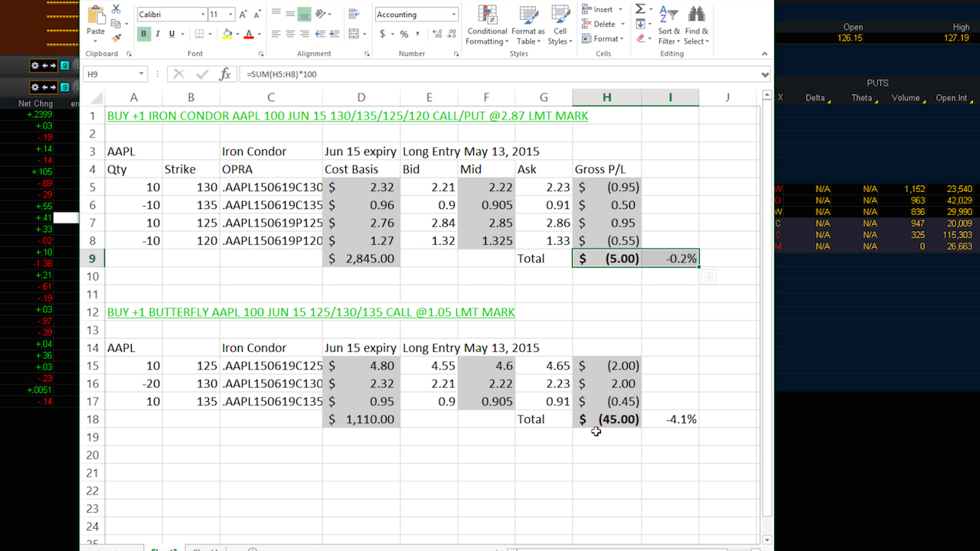
Task: Open the Accounting number format dropdown
Action: pyautogui.click(x=454, y=15)
